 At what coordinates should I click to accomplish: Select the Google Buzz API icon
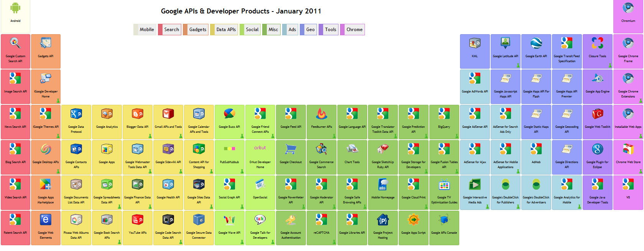(x=229, y=114)
